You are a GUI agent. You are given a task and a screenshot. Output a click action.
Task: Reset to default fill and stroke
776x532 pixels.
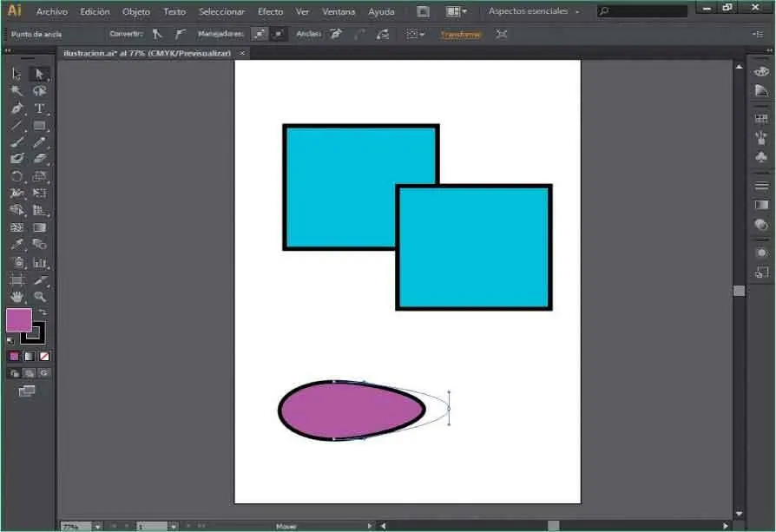pos(10,340)
